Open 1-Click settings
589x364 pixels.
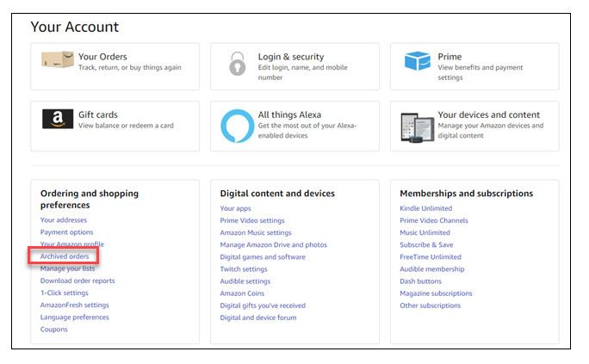tap(65, 293)
